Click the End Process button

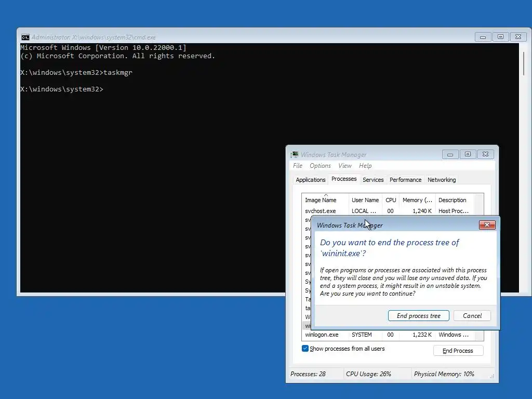pos(458,351)
